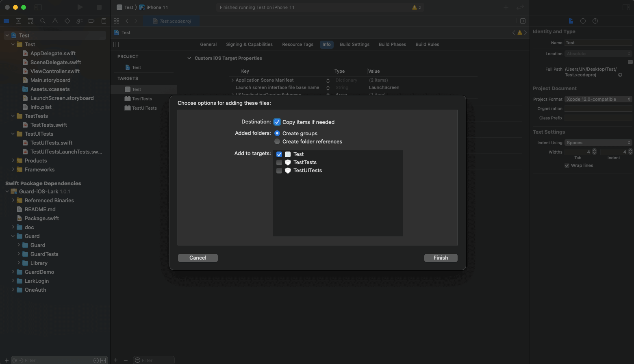The height and width of the screenshot is (364, 634).
Task: Toggle the Copy items if needed checkbox
Action: (x=277, y=122)
